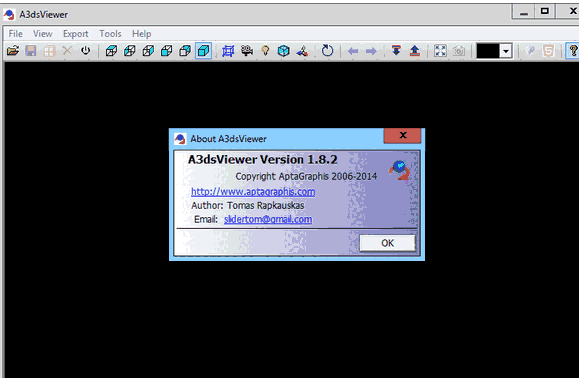Open the Export menu
The height and width of the screenshot is (378, 579).
click(x=75, y=34)
